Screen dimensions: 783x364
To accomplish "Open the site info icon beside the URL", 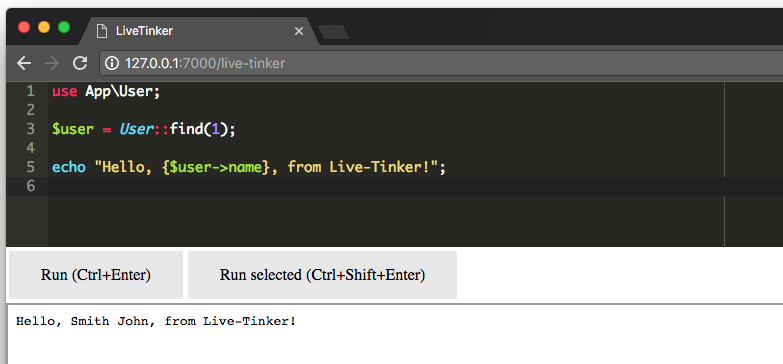I will (112, 63).
